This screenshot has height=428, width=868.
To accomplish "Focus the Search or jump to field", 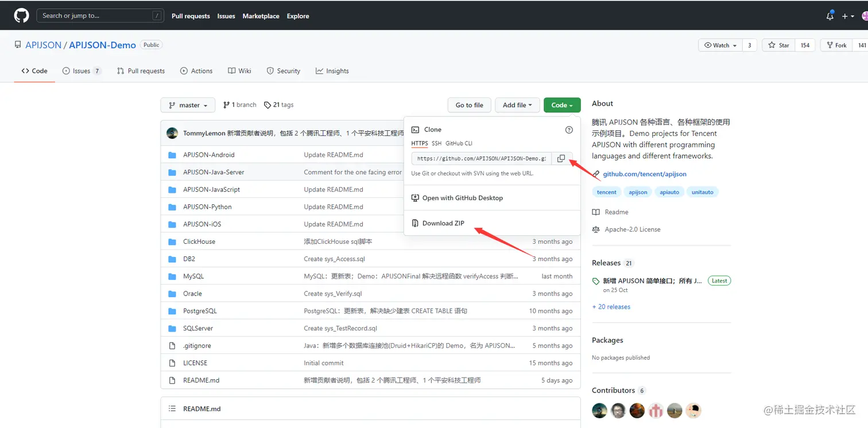I will point(100,15).
